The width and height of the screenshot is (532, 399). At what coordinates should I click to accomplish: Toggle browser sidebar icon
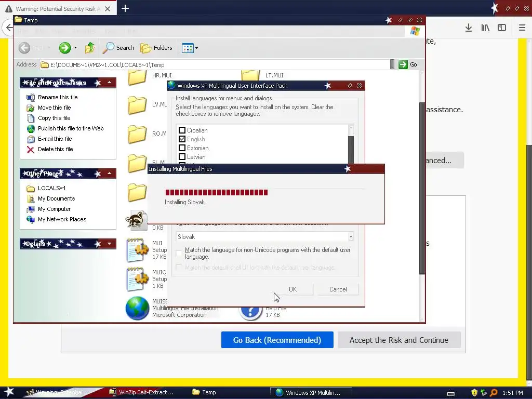point(502,28)
